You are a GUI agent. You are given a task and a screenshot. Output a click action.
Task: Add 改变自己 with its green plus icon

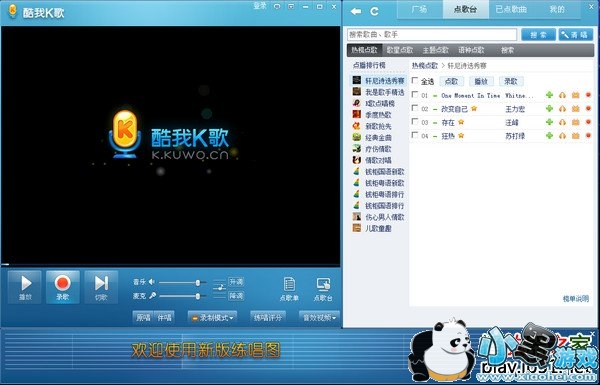(x=549, y=109)
